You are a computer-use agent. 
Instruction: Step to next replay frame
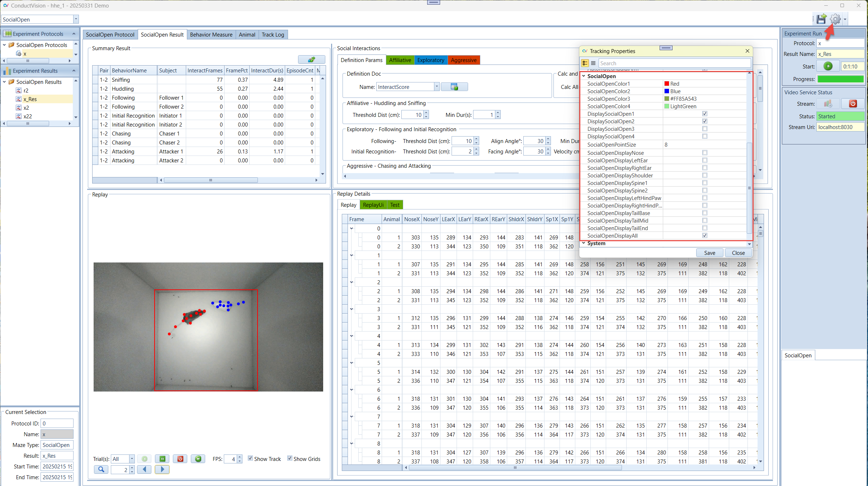162,470
